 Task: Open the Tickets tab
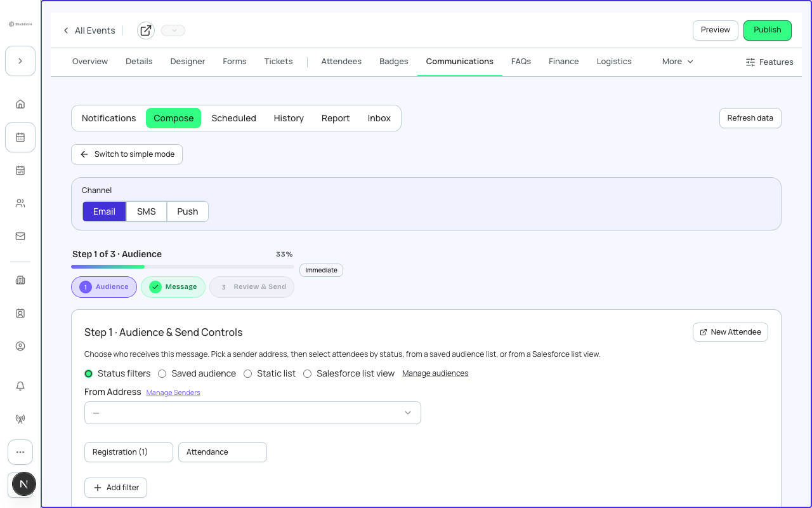(x=278, y=62)
